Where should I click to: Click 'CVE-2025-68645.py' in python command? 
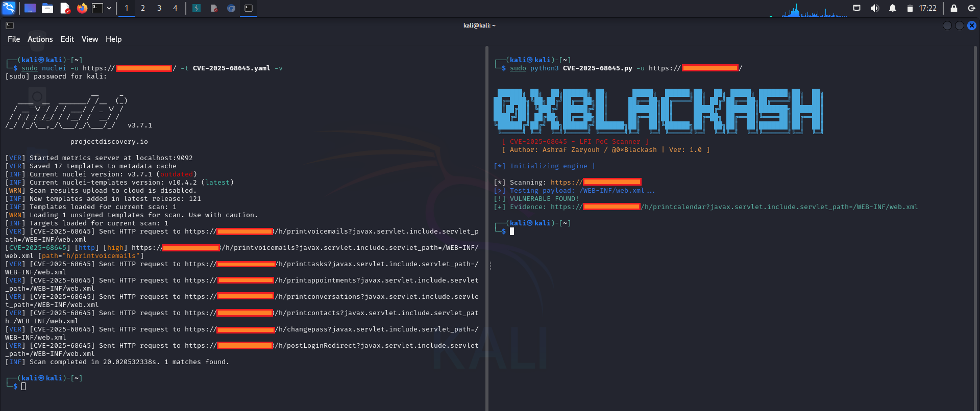[x=598, y=68]
